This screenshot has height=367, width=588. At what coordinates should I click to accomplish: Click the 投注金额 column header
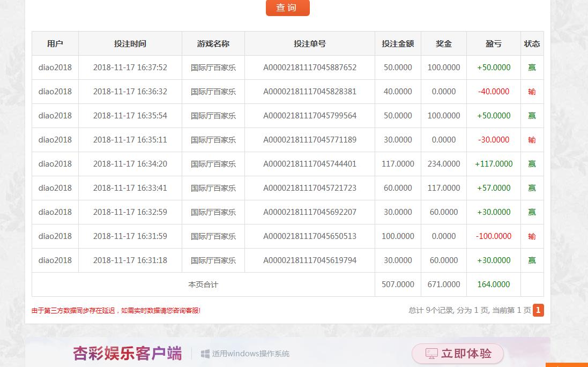point(398,43)
